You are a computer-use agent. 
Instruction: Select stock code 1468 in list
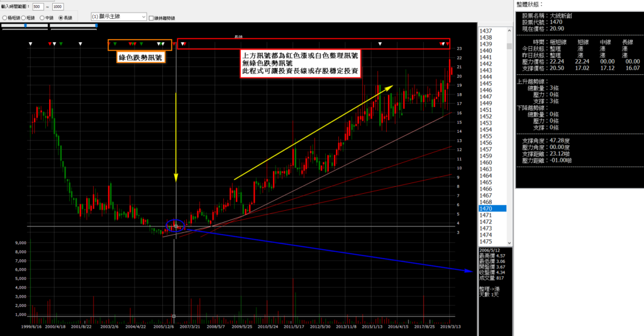click(492, 202)
